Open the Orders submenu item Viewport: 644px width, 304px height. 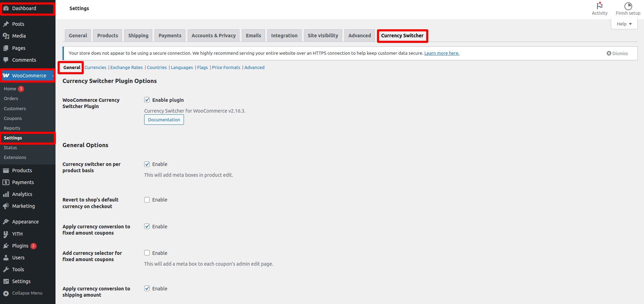point(11,99)
